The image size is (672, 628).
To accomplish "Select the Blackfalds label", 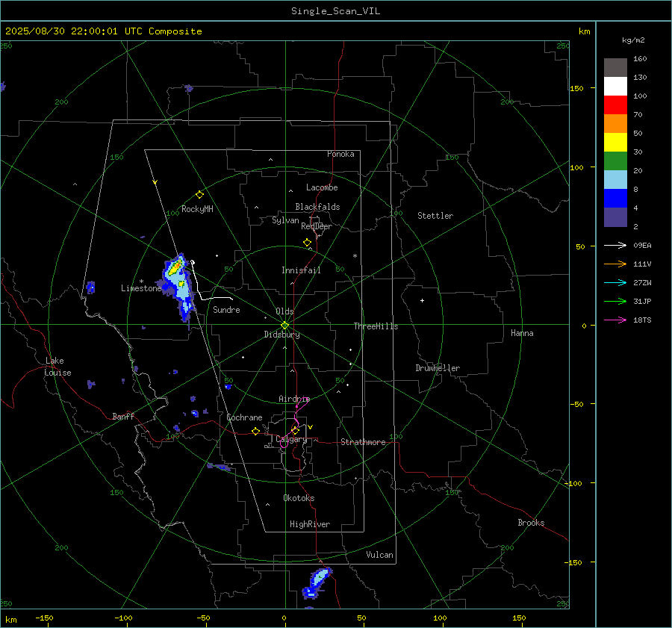I will [317, 207].
